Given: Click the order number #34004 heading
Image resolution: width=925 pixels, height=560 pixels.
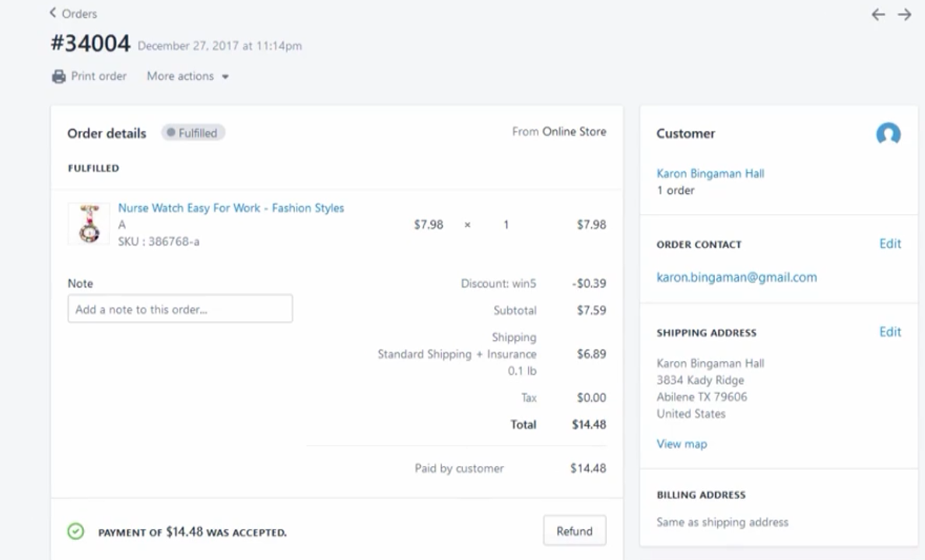Looking at the screenshot, I should [x=89, y=44].
